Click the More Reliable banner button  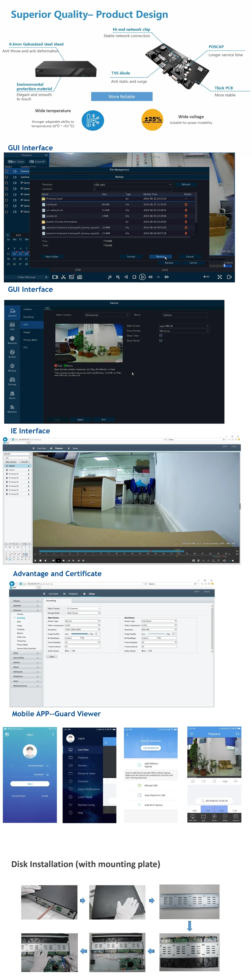122,97
